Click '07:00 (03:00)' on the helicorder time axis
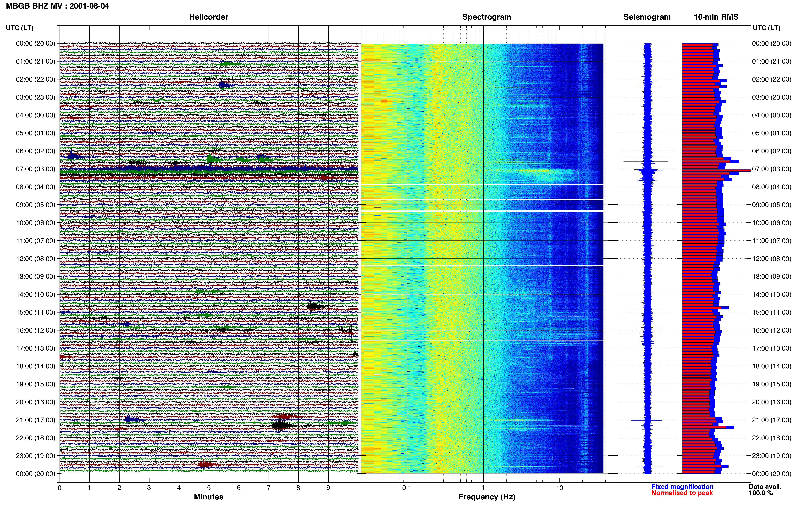 36,169
